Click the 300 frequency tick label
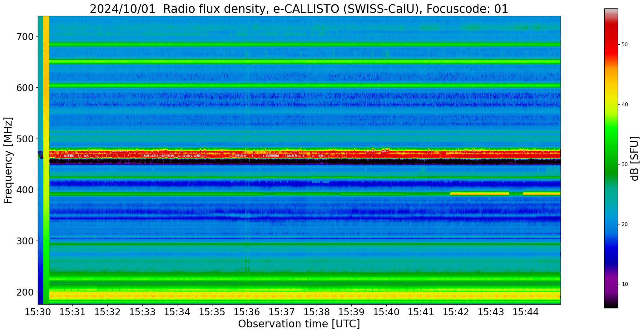The height and width of the screenshot is (333, 644). tap(24, 241)
